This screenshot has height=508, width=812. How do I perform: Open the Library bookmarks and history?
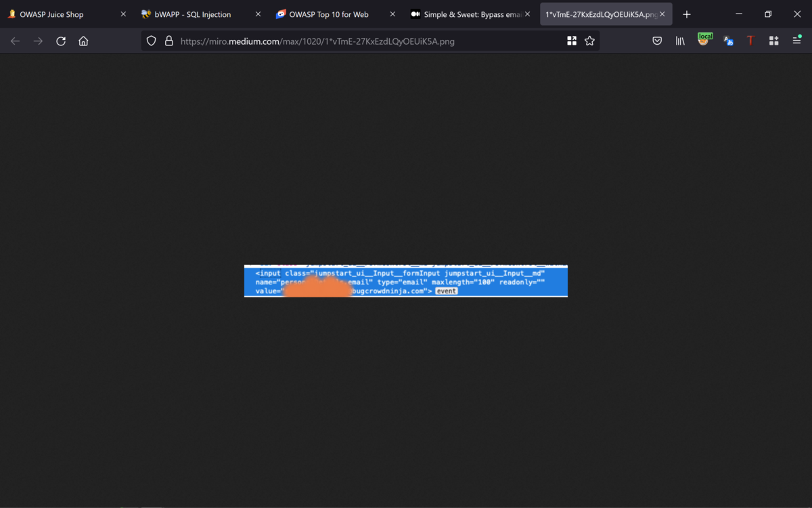tap(680, 41)
